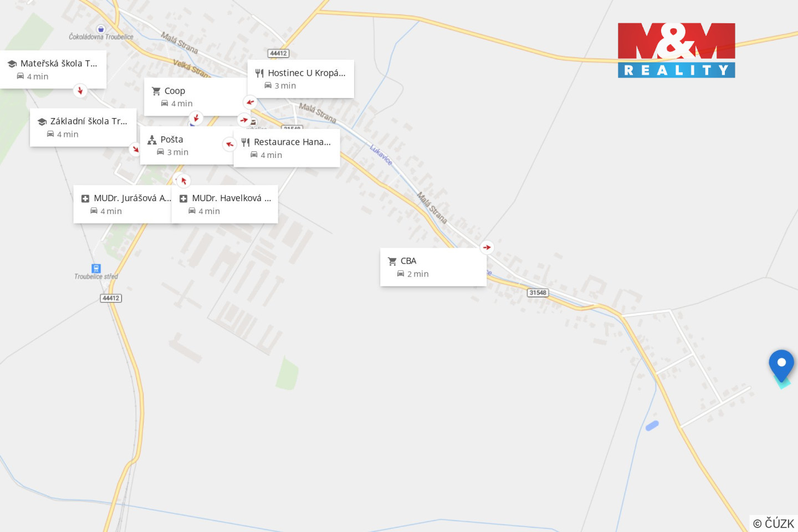Click the M&M Reality logo
The width and height of the screenshot is (798, 532).
676,50
